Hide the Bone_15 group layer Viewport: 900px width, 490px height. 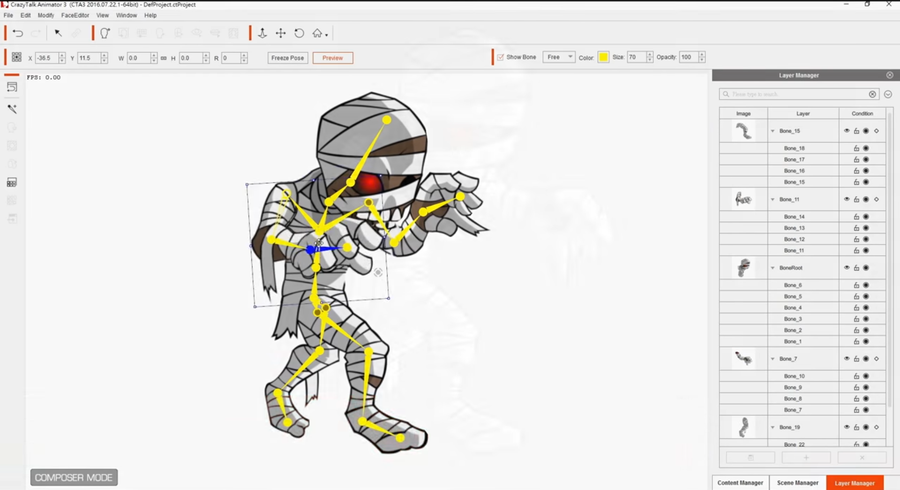point(846,131)
